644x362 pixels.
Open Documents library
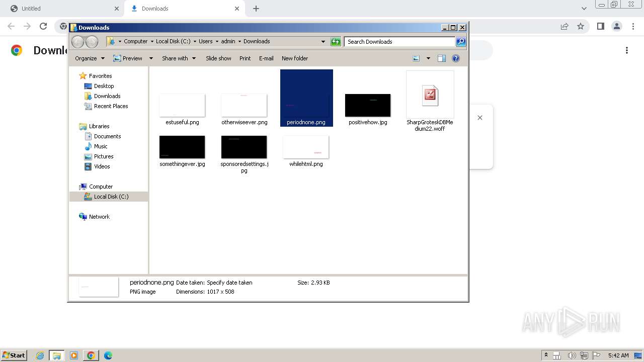coord(107,136)
